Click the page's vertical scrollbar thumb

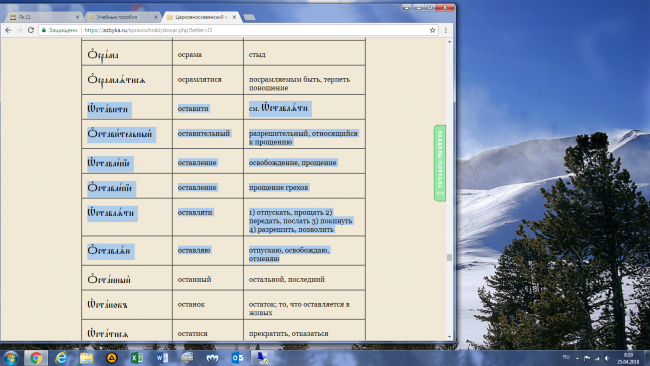[x=449, y=258]
